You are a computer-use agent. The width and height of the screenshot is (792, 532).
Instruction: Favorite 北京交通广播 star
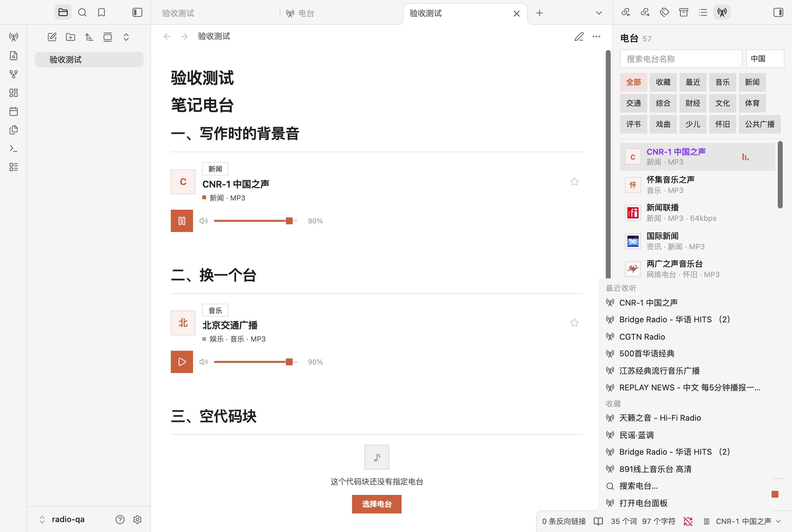574,323
